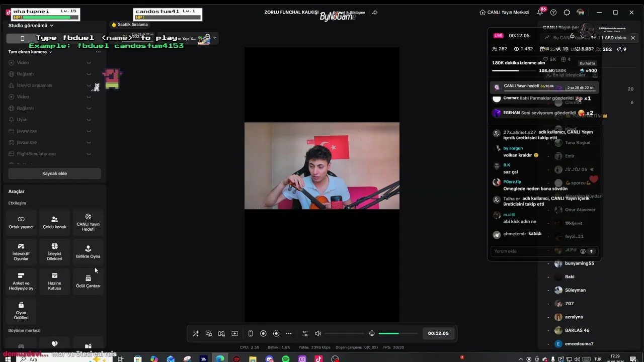Open notifications bell with 86 badge

(x=540, y=12)
